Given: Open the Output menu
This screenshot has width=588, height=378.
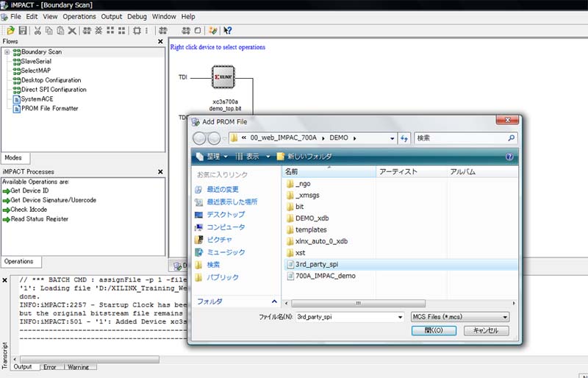Looking at the screenshot, I should pyautogui.click(x=112, y=16).
